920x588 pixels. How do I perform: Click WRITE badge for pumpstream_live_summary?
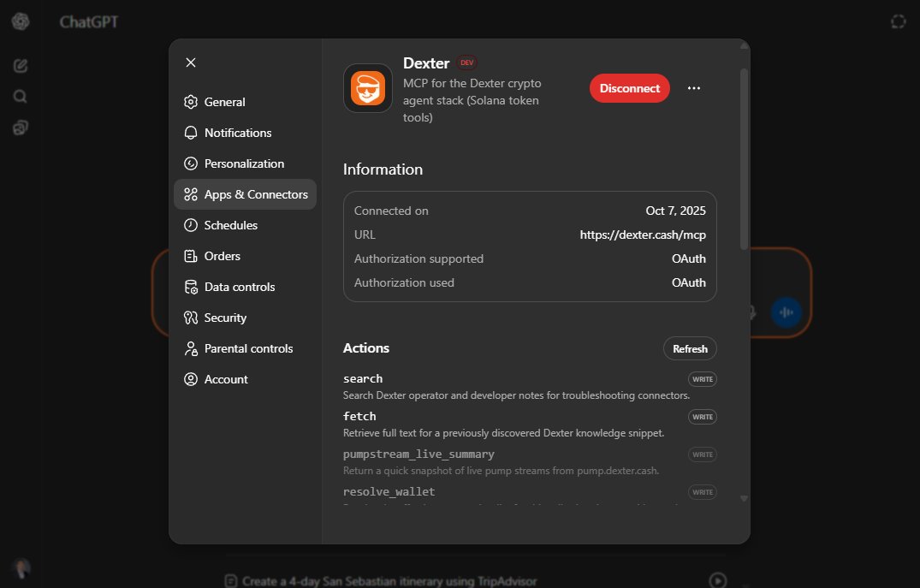(703, 454)
